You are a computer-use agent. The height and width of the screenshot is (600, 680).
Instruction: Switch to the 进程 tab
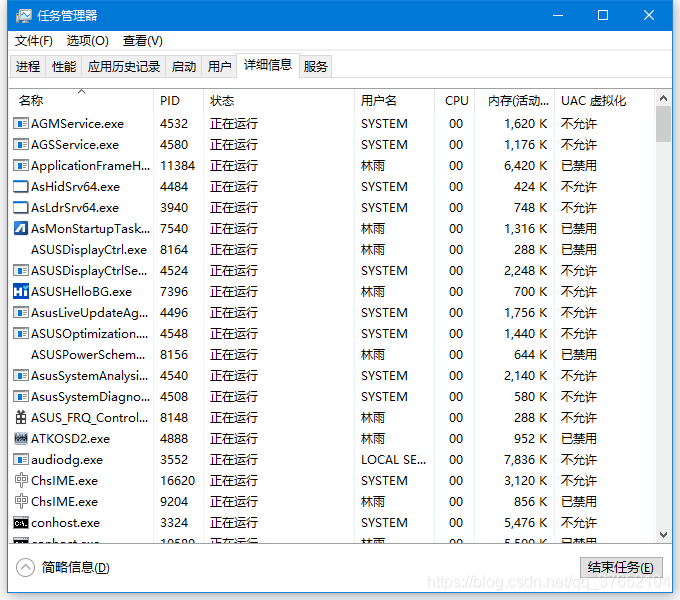pyautogui.click(x=28, y=67)
